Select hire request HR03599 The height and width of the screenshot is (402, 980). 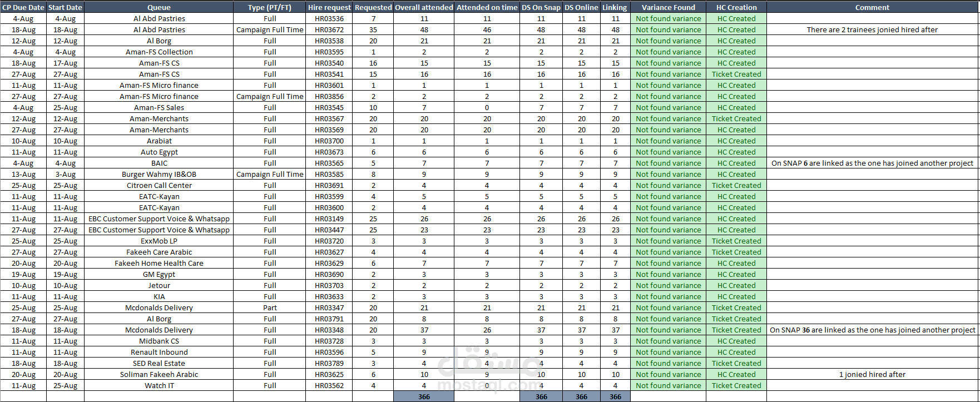tap(329, 196)
